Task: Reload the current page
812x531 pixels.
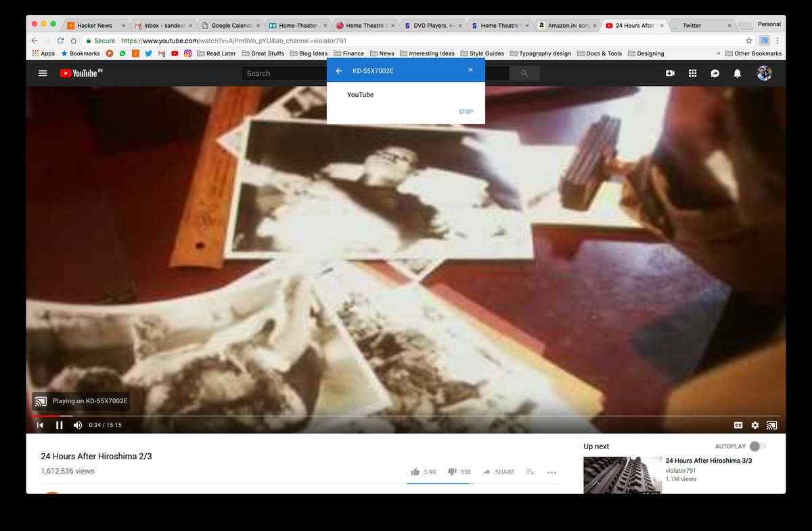Action: (61, 41)
